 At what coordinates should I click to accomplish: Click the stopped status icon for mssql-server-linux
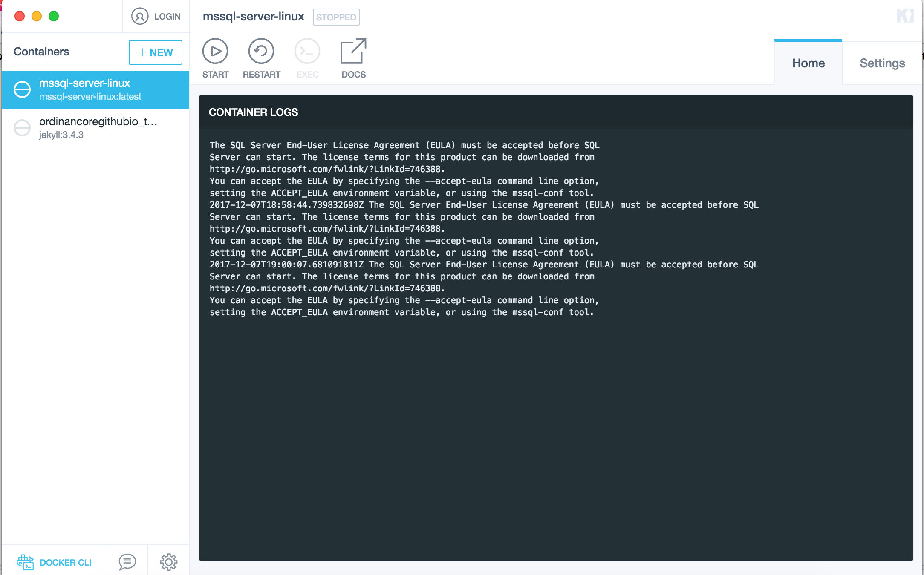(x=22, y=89)
